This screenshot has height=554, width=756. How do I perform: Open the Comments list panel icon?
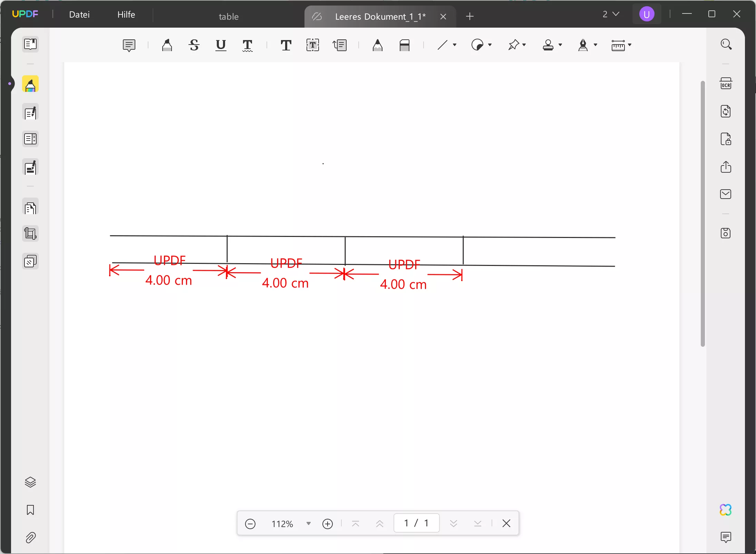pyautogui.click(x=726, y=537)
